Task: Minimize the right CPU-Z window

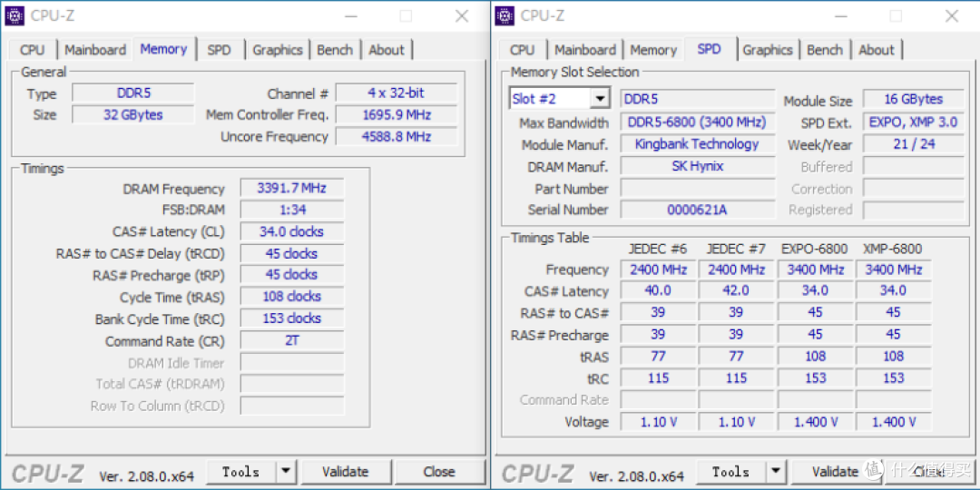Action: [839, 16]
